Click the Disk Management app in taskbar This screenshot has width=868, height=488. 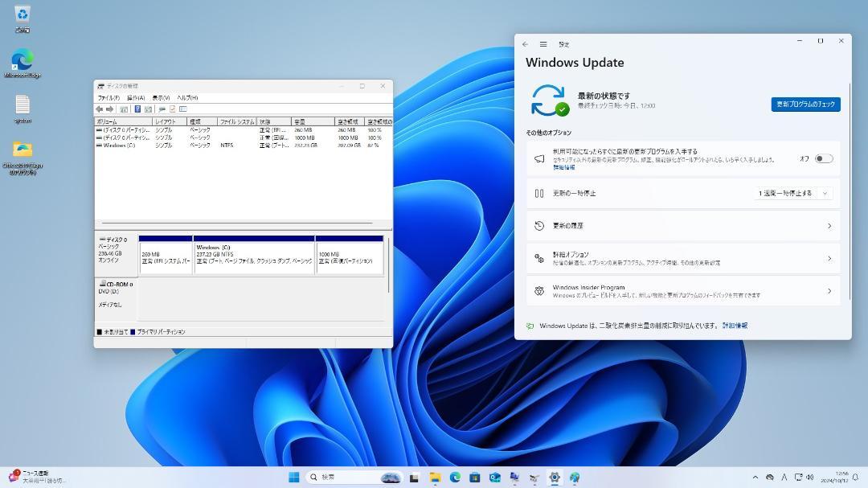pos(534,478)
